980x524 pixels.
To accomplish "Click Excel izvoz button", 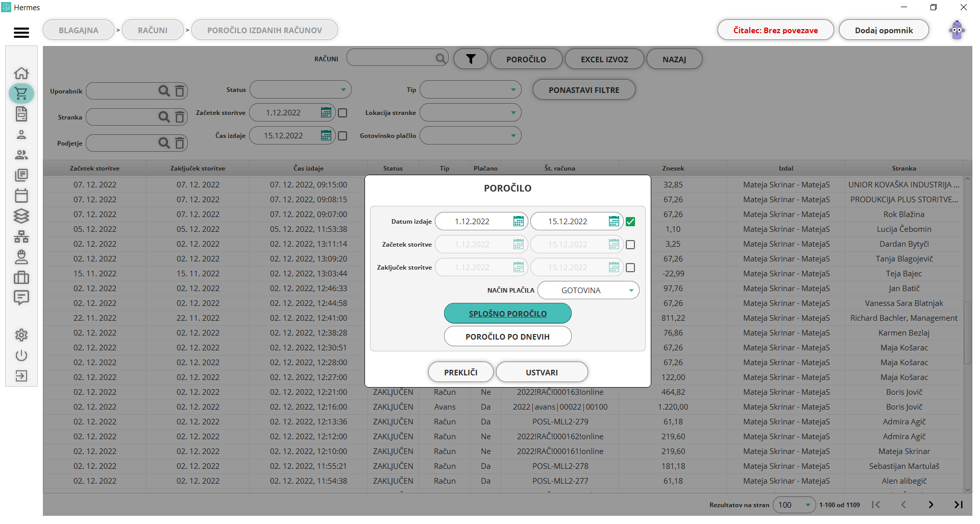I will 604,59.
